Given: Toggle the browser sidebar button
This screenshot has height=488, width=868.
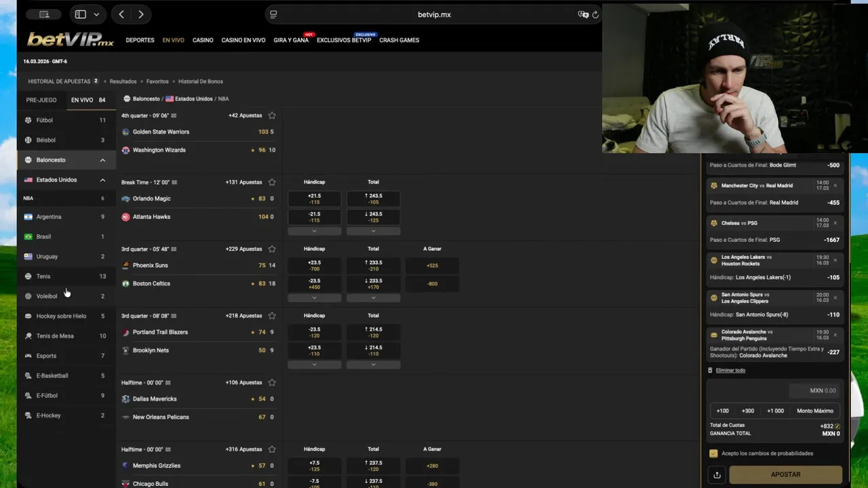Looking at the screenshot, I should pos(80,14).
